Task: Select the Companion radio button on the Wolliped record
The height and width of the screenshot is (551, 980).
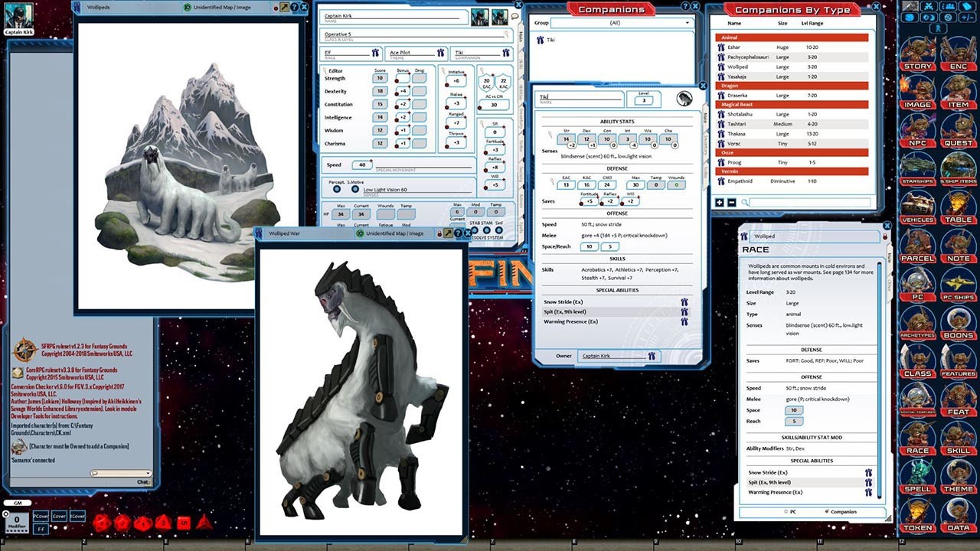Action: [x=828, y=511]
